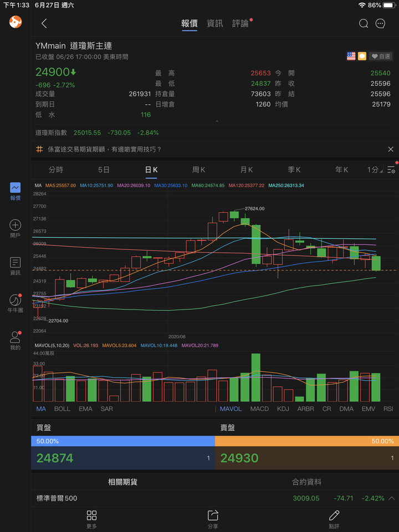Select the 年K chart tab

(342, 170)
